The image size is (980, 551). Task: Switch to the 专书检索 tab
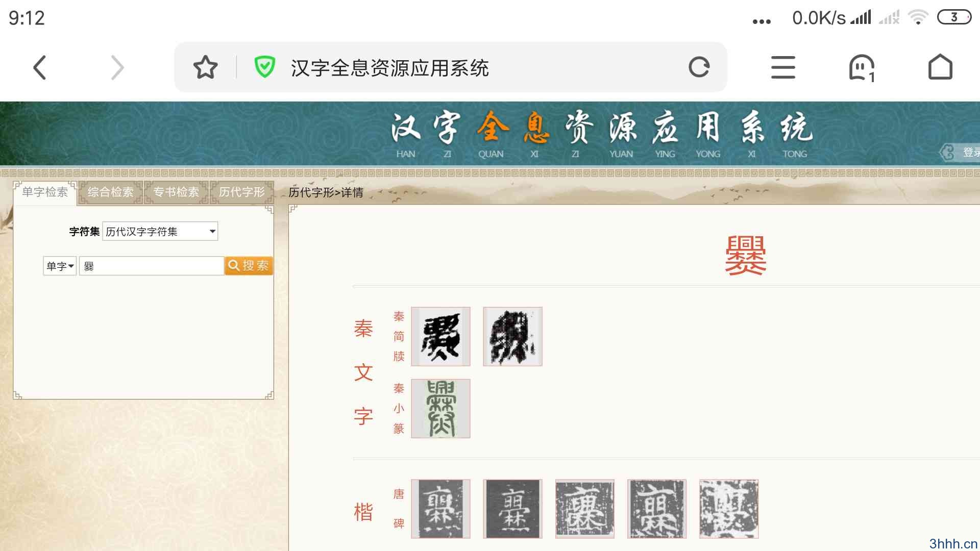coord(176,192)
